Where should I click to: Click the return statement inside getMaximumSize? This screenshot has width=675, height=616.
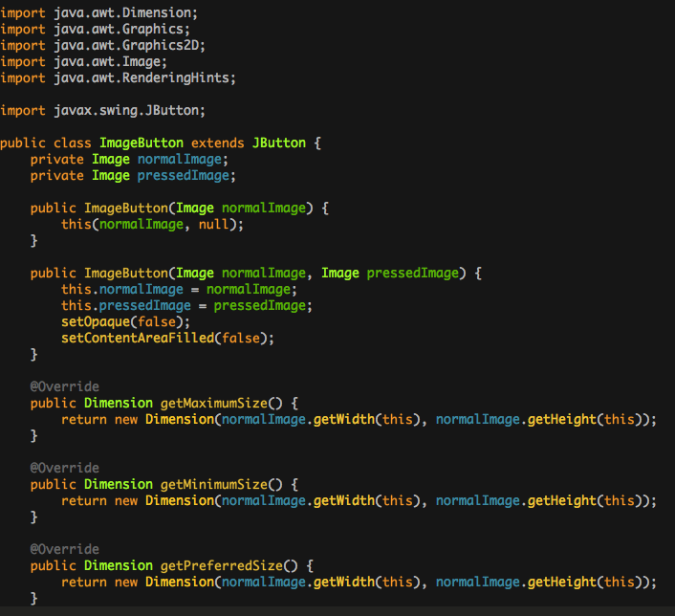click(x=359, y=420)
